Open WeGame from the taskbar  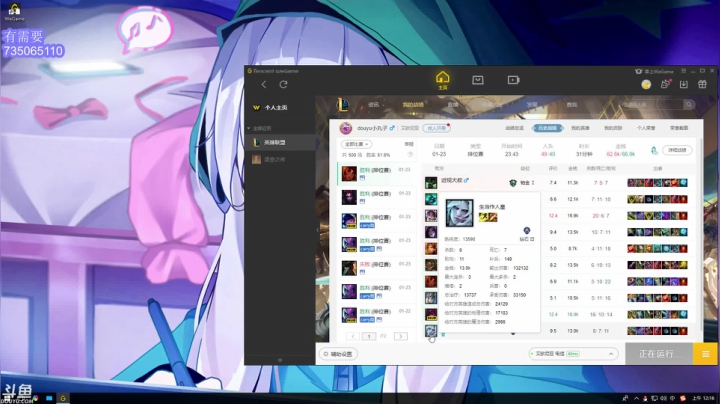click(x=63, y=398)
